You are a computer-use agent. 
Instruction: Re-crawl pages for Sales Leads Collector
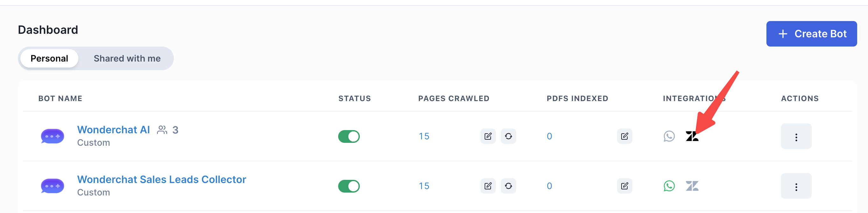click(x=508, y=186)
